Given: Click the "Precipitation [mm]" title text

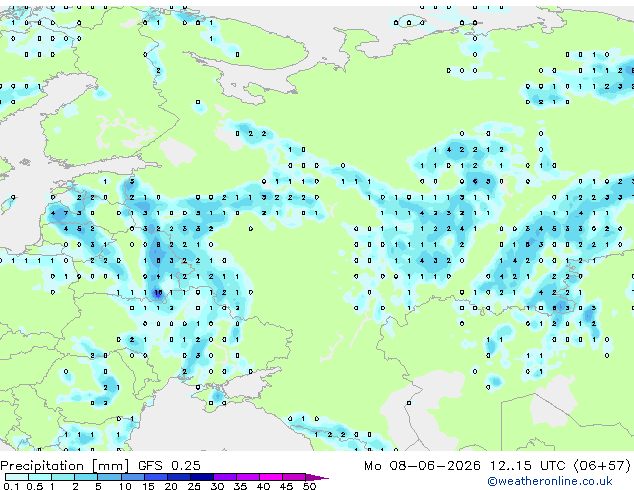Looking at the screenshot, I should (x=65, y=466).
